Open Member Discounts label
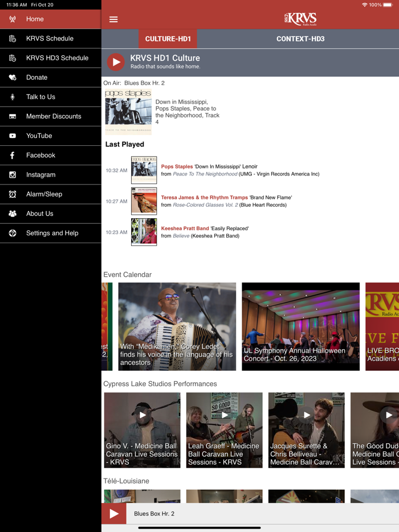Viewport: 399px width, 532px height. pos(54,116)
